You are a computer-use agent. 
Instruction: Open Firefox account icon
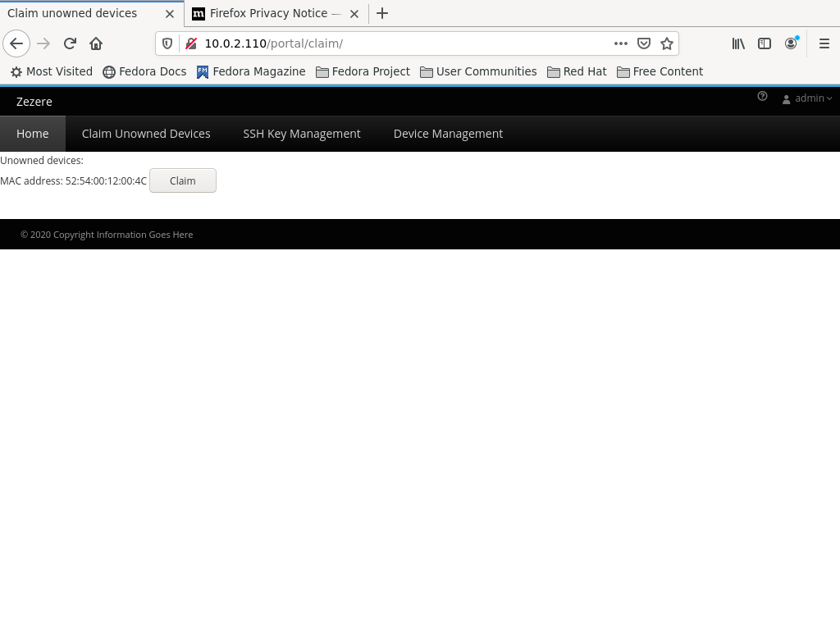pos(791,43)
